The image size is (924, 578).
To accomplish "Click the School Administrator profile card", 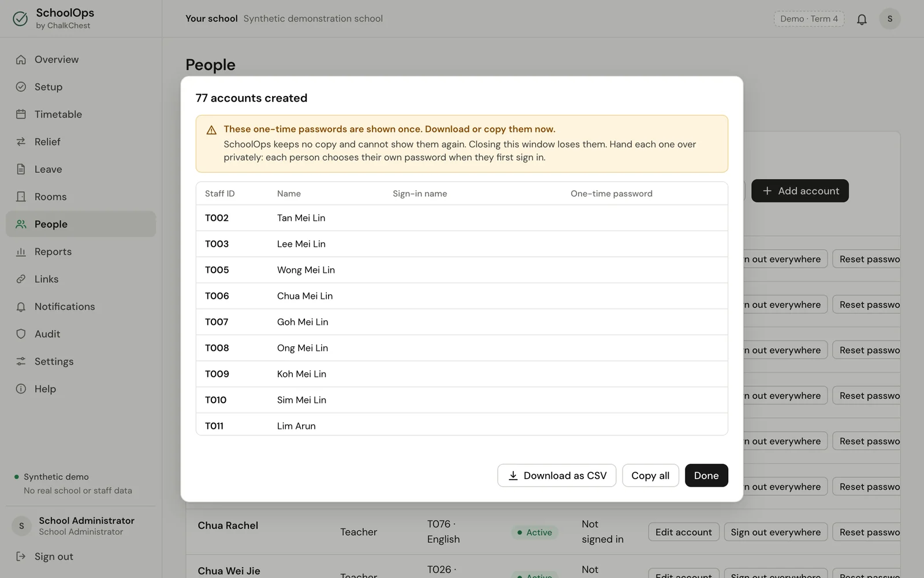I will point(81,526).
